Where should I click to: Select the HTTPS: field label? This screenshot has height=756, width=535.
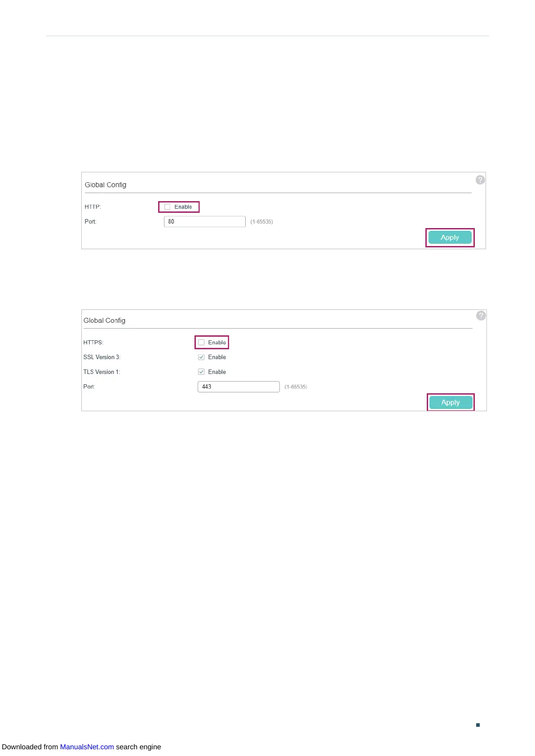coord(93,343)
